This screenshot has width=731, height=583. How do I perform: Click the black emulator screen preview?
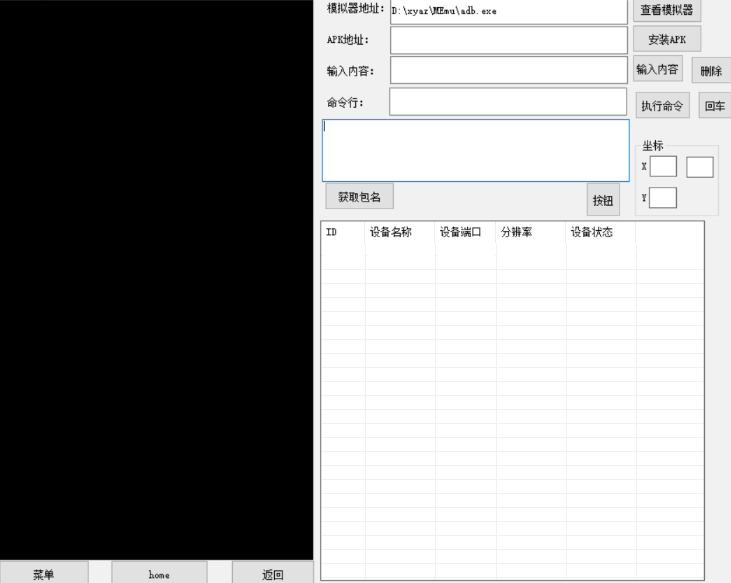point(156,280)
